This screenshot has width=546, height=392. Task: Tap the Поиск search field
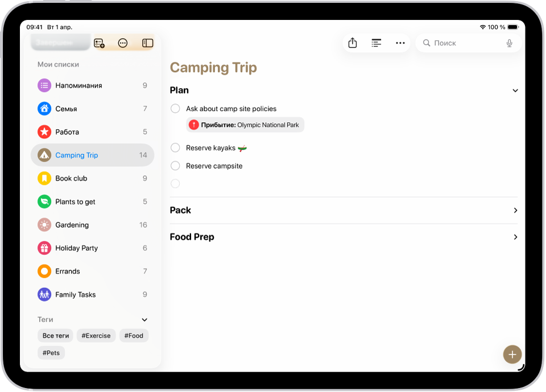pyautogui.click(x=468, y=43)
